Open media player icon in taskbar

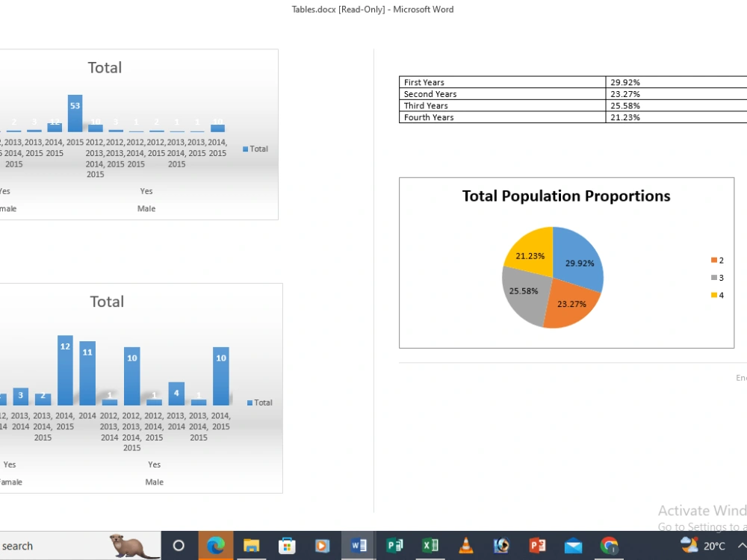click(323, 545)
